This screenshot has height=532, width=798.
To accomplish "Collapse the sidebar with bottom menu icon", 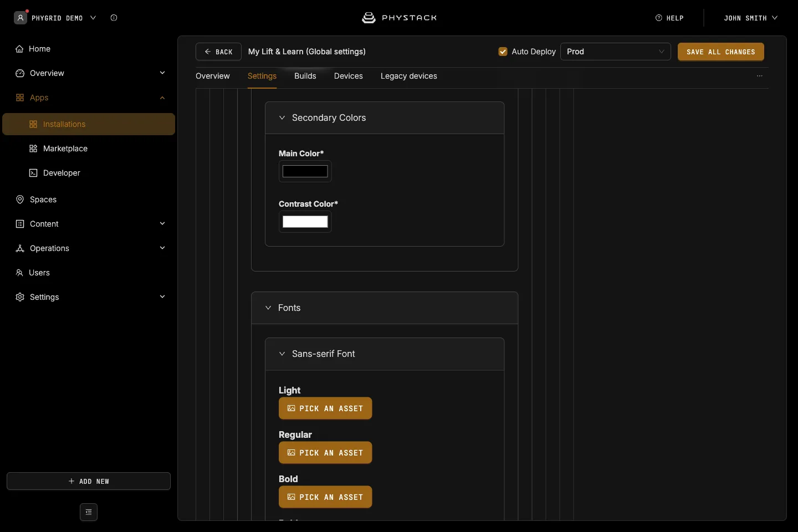I will pyautogui.click(x=89, y=512).
